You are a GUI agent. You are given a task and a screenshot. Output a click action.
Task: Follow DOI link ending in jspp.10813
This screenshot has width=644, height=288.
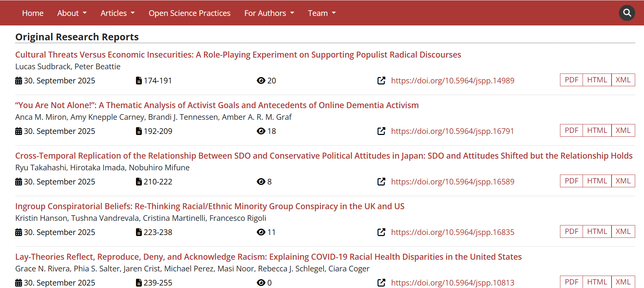click(x=452, y=283)
